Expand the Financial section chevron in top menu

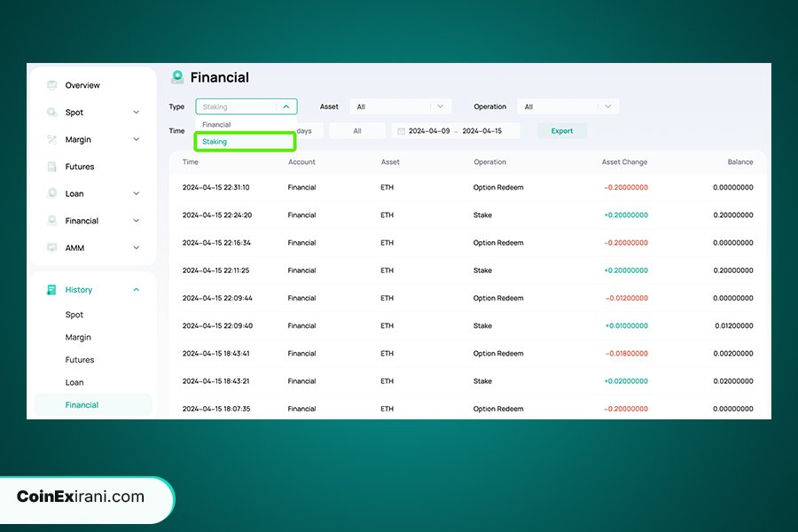pyautogui.click(x=136, y=221)
